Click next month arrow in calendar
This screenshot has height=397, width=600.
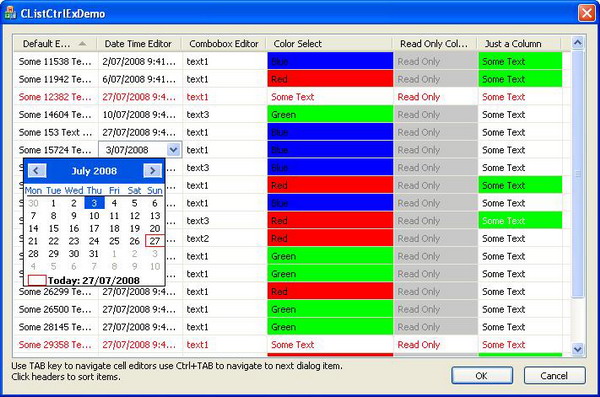pyautogui.click(x=152, y=171)
